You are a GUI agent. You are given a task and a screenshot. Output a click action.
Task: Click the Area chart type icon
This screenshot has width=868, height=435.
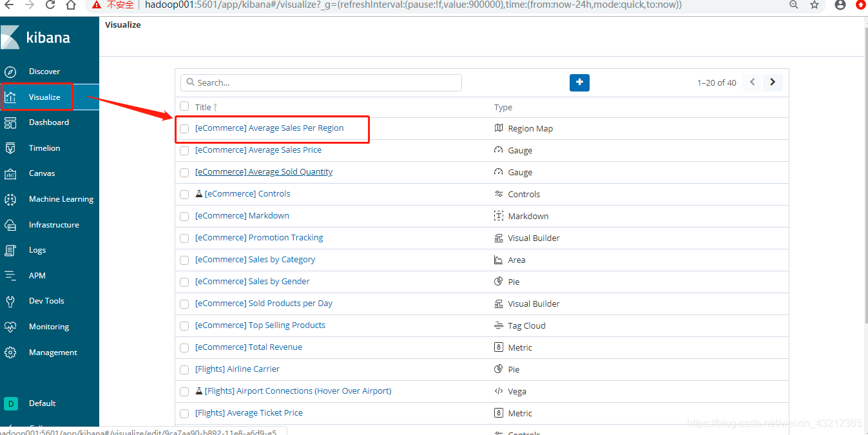[x=498, y=260]
